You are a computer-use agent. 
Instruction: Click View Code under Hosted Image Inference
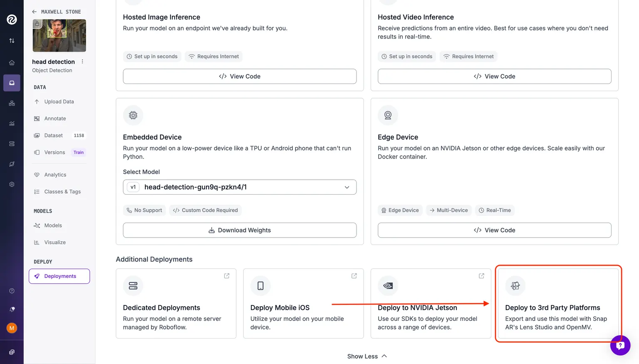click(x=240, y=77)
